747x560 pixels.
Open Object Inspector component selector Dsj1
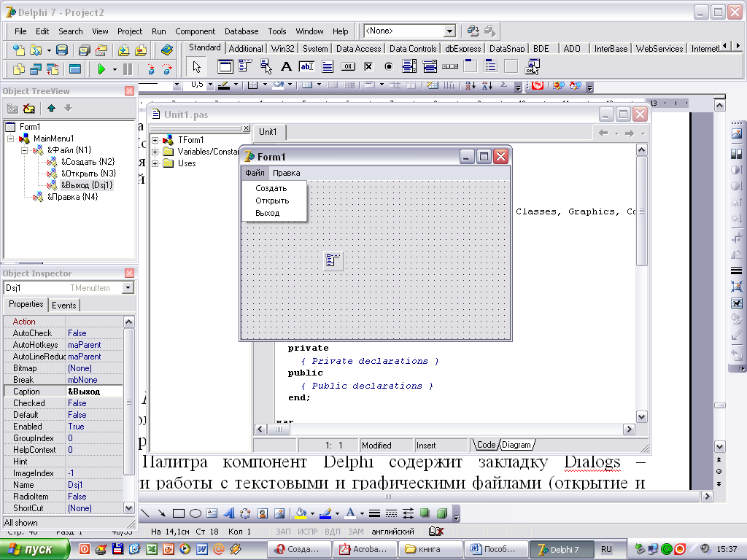[128, 287]
